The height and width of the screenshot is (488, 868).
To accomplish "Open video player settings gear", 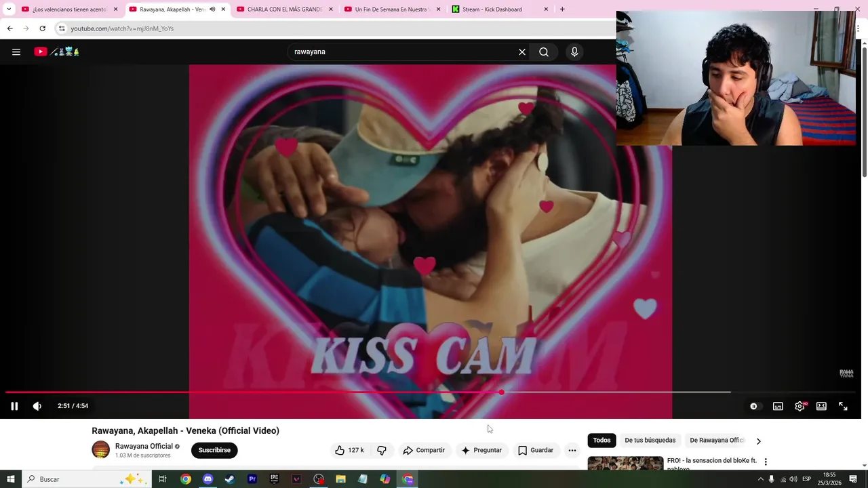I will (x=800, y=406).
